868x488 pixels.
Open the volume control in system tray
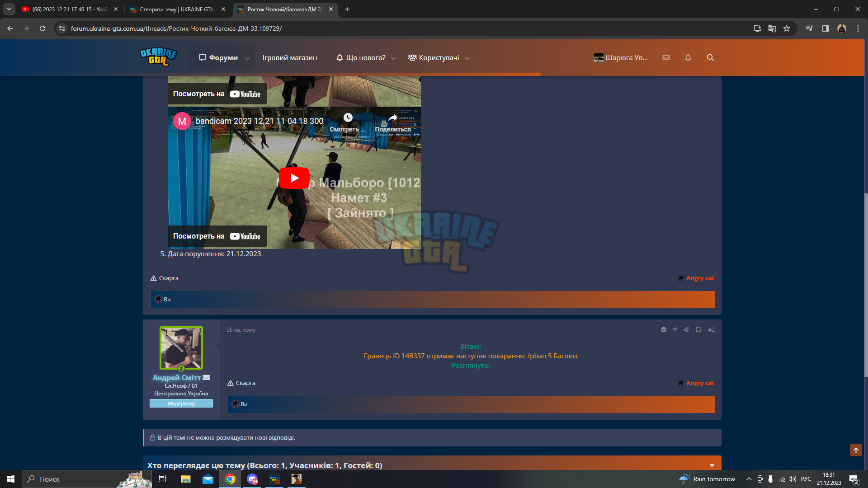(x=793, y=479)
